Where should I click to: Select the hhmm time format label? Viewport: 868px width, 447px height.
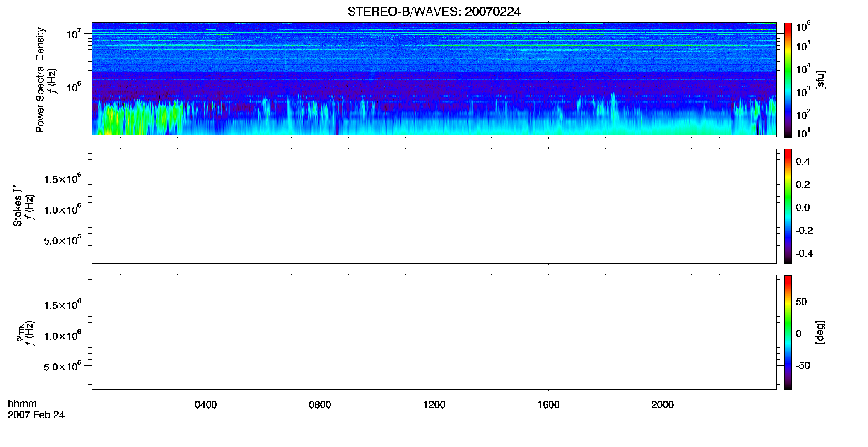pos(22,404)
